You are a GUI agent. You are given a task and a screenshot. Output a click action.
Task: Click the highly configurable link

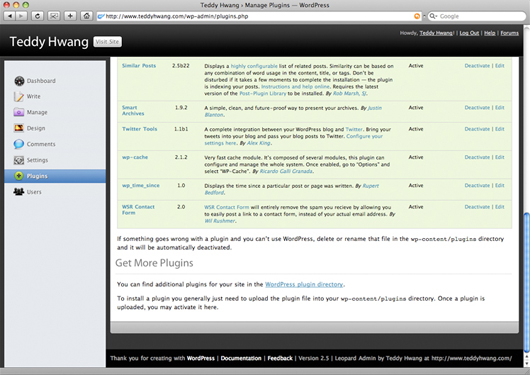pos(254,66)
